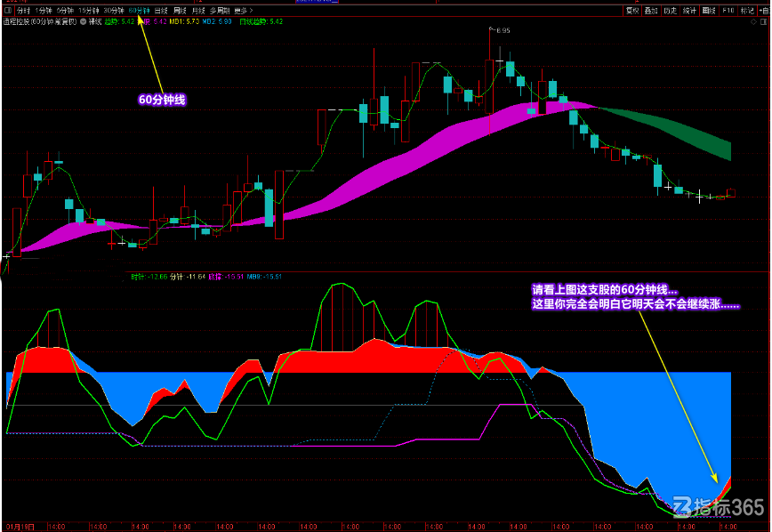Click the 6.95 high price label
772x532 pixels.
click(503, 30)
